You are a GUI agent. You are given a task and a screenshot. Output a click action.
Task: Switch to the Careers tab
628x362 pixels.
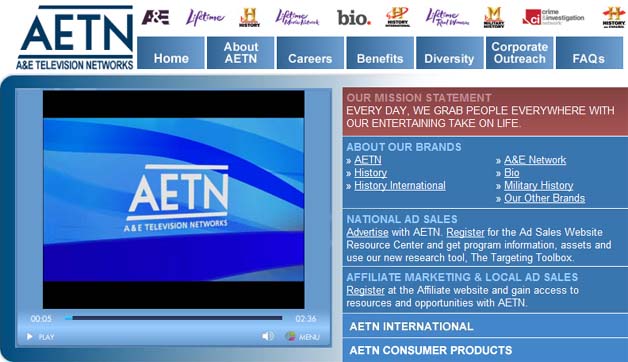(x=310, y=53)
